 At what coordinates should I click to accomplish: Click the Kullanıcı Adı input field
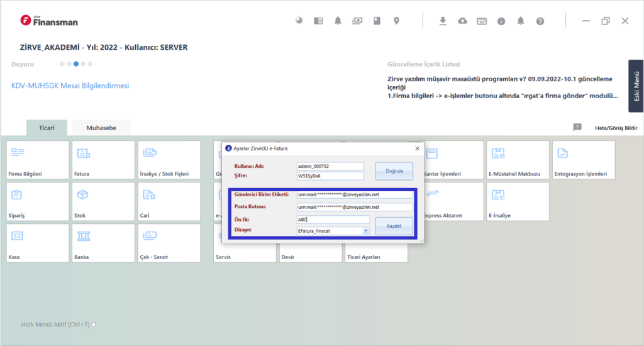(330, 166)
